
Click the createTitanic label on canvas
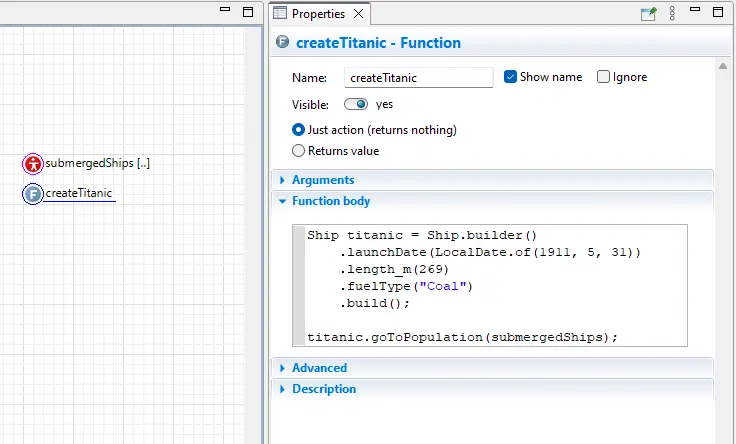(79, 193)
